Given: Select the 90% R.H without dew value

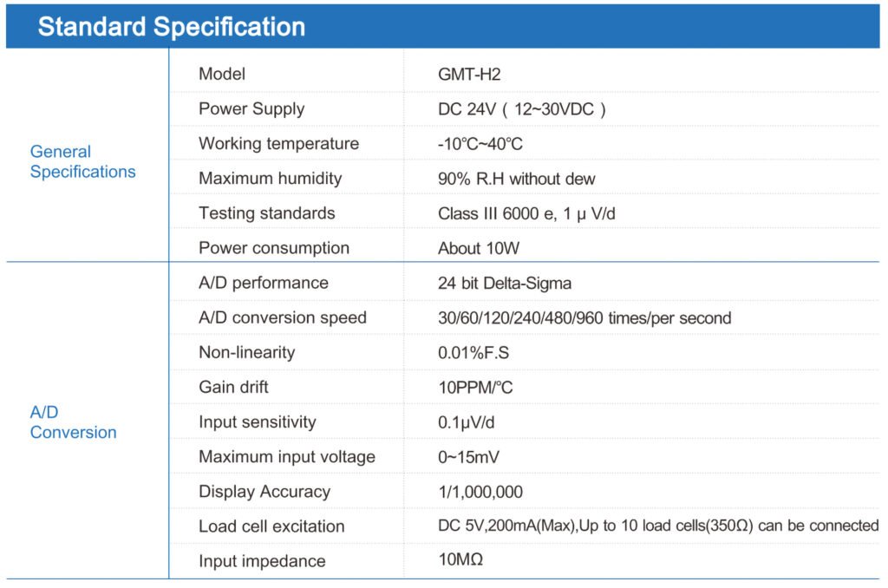Looking at the screenshot, I should pos(517,179).
